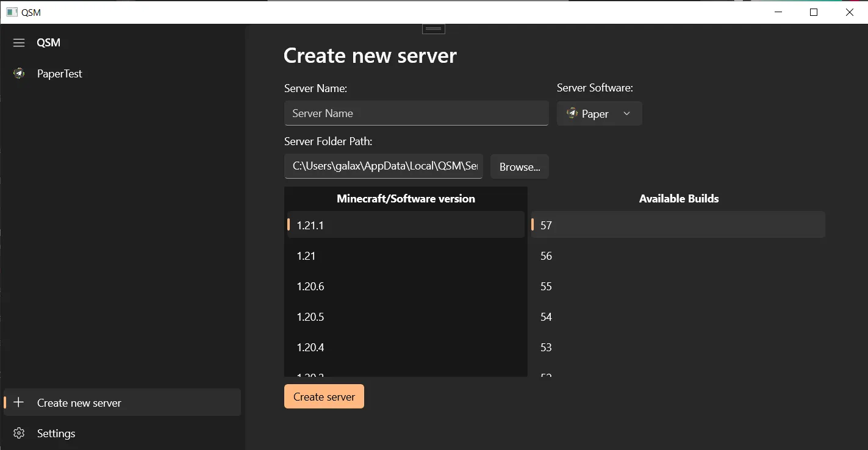Image resolution: width=868 pixels, height=450 pixels.
Task: Select build 55
Action: (x=678, y=286)
